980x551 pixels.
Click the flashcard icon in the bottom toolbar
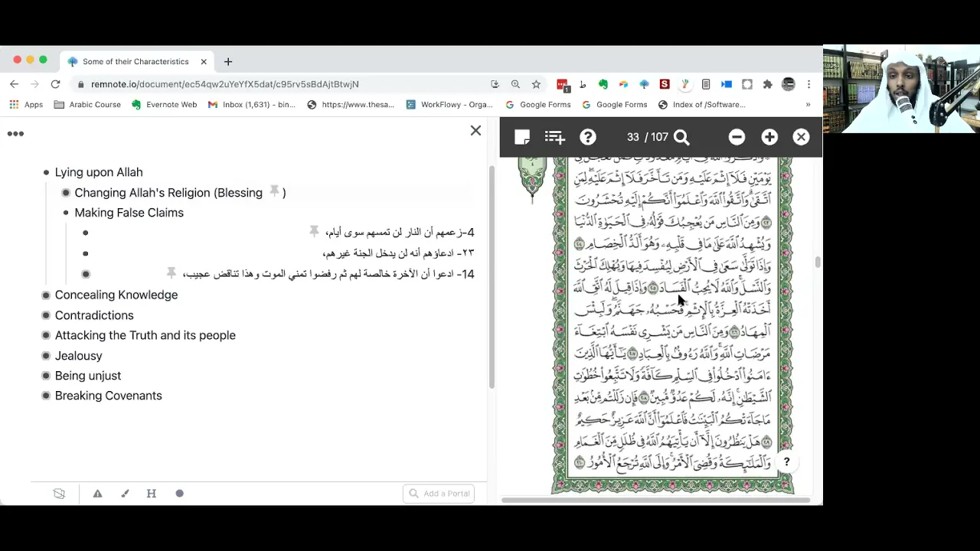[x=59, y=494]
